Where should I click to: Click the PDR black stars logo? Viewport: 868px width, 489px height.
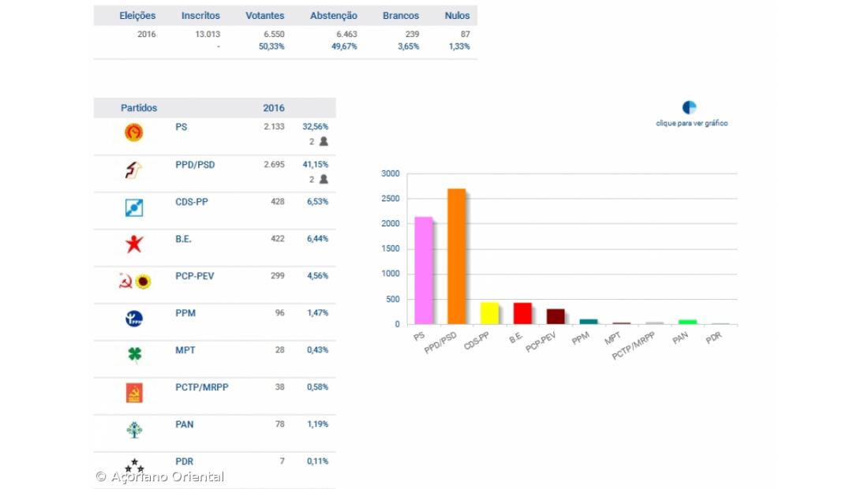134,466
